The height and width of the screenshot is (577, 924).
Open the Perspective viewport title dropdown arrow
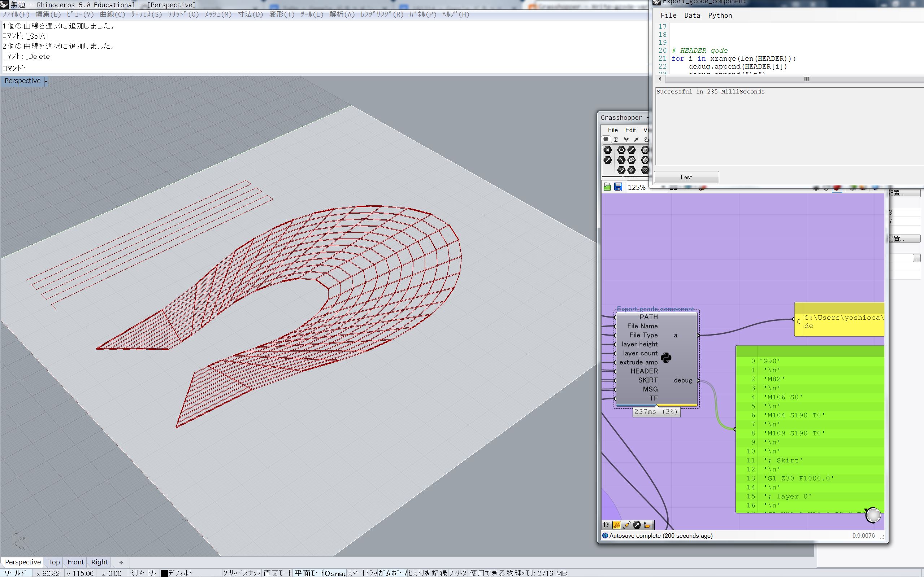pyautogui.click(x=46, y=81)
